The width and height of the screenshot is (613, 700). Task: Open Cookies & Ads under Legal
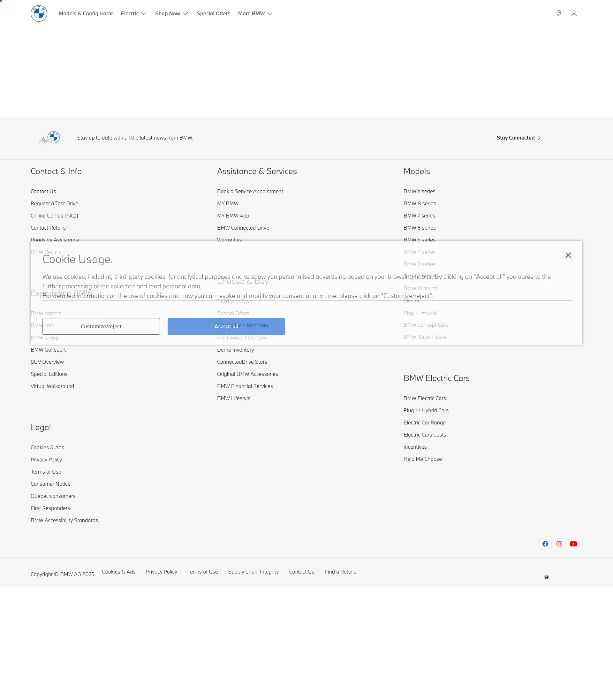pos(47,447)
